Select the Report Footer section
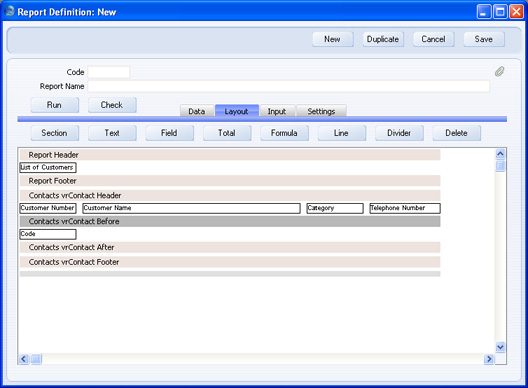Screen dimensions: 528x388 coord(230,181)
